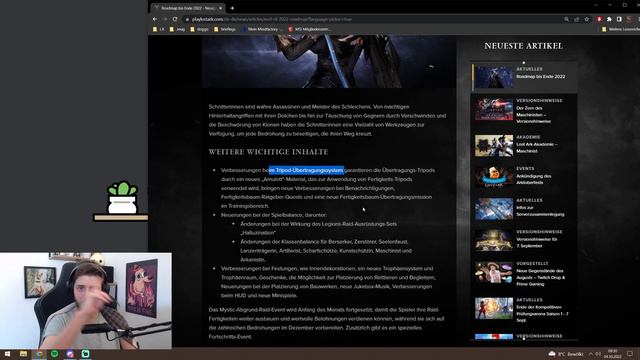Click the share page icon in address bar
Viewport: 640px width, 360px height.
pyautogui.click(x=577, y=19)
